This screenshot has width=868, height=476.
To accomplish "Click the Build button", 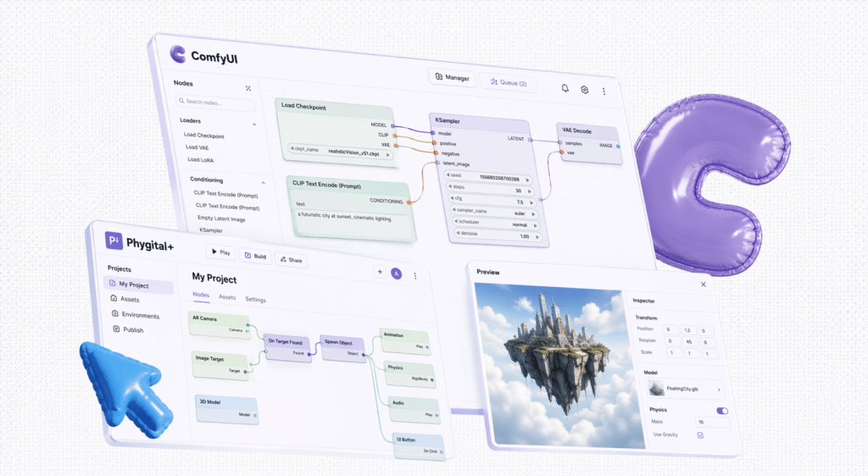I will (x=255, y=256).
